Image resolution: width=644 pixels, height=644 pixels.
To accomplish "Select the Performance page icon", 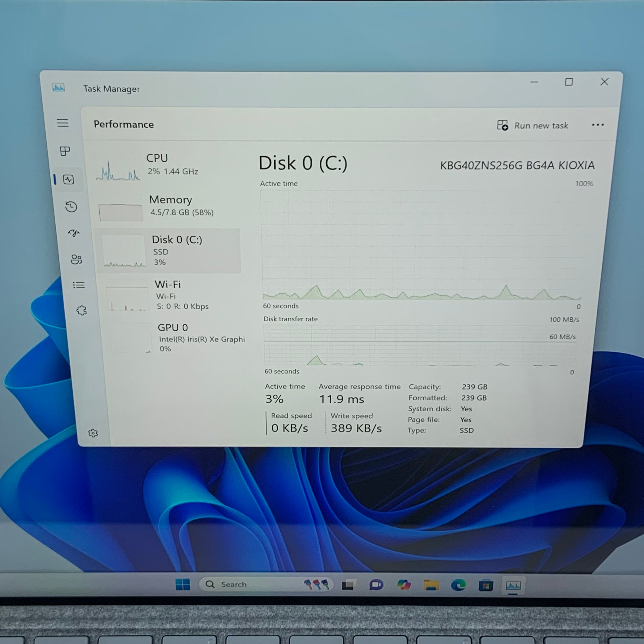I will click(x=69, y=180).
